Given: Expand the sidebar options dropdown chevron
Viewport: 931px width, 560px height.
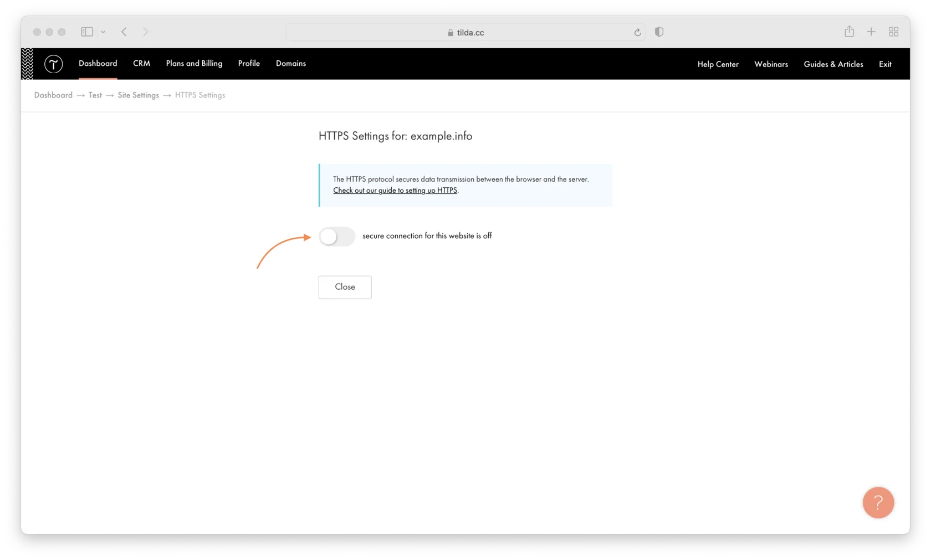Looking at the screenshot, I should (x=103, y=32).
